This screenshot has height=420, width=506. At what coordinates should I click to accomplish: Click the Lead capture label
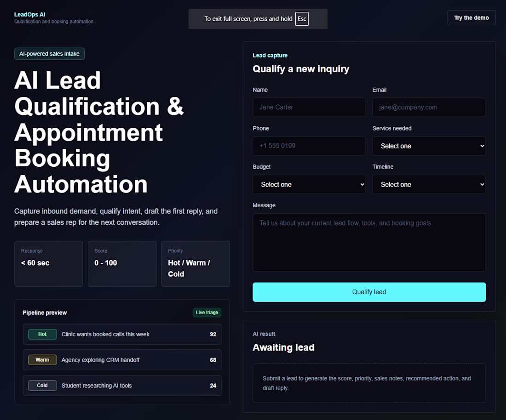270,56
